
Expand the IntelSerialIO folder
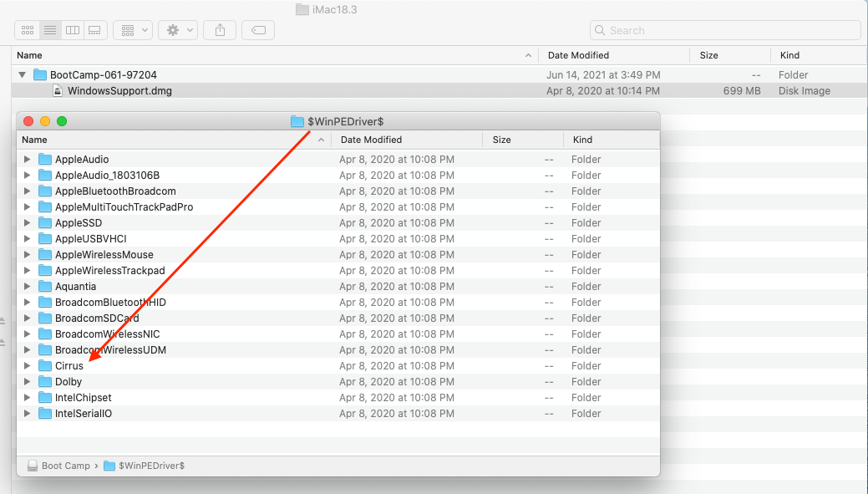point(27,413)
